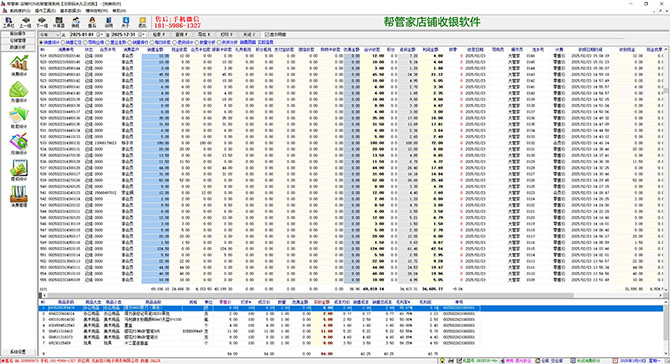Open the 操作工具 menu
The height and width of the screenshot is (364, 670).
pos(45,10)
